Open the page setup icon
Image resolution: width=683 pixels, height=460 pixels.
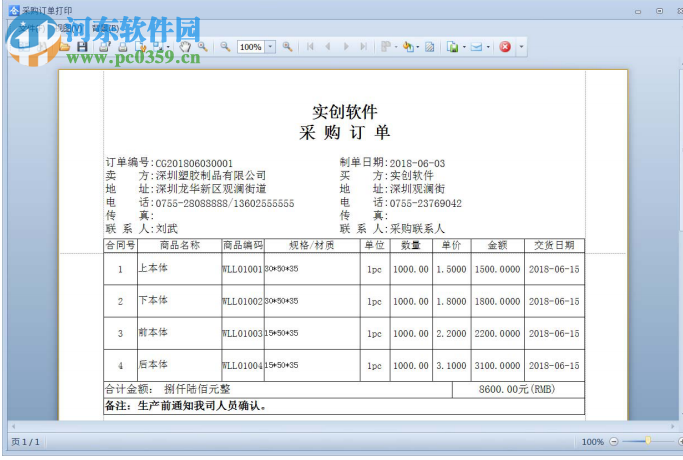pyautogui.click(x=141, y=47)
